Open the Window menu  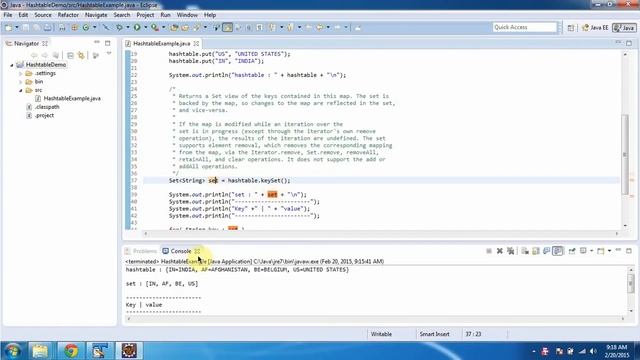[187, 15]
